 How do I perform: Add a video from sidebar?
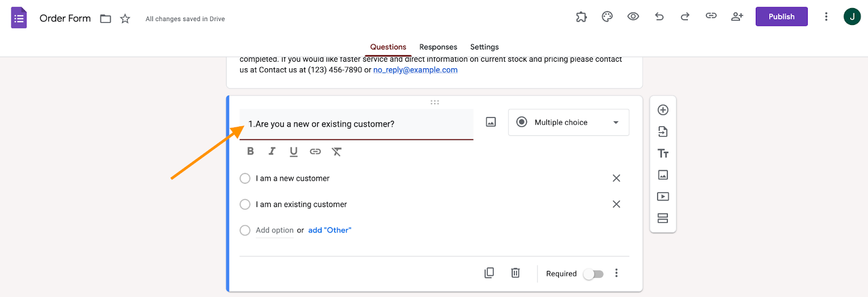pyautogui.click(x=663, y=197)
